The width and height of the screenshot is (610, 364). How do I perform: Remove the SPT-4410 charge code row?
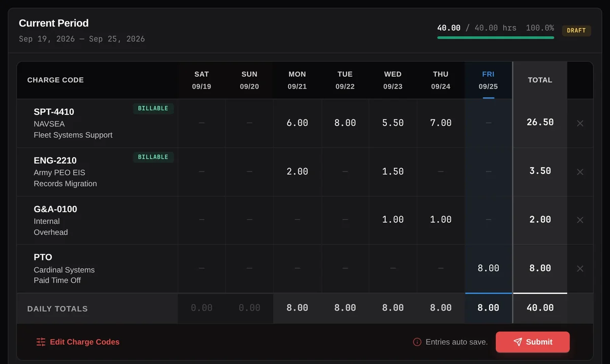click(x=580, y=123)
